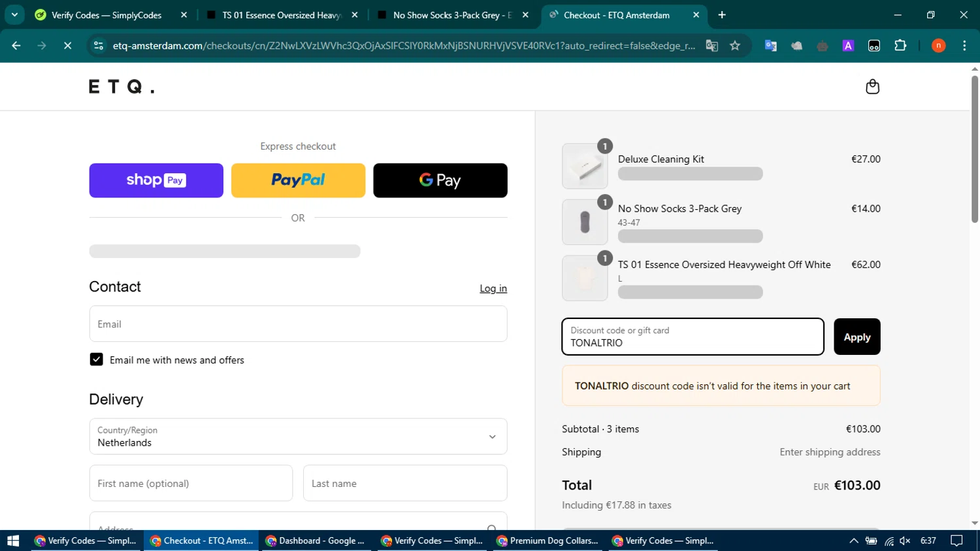Close the Verify Codes tab

[x=184, y=14]
